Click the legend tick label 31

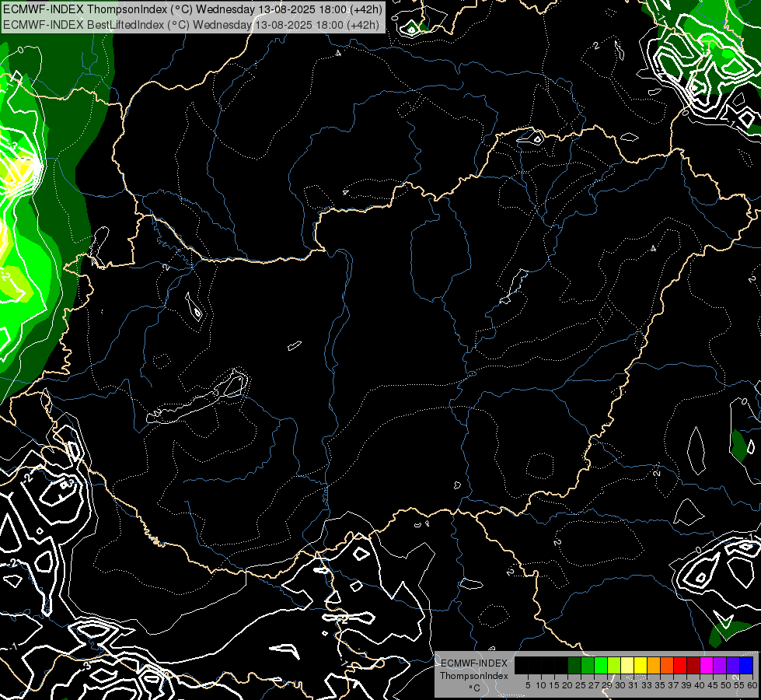[634, 685]
